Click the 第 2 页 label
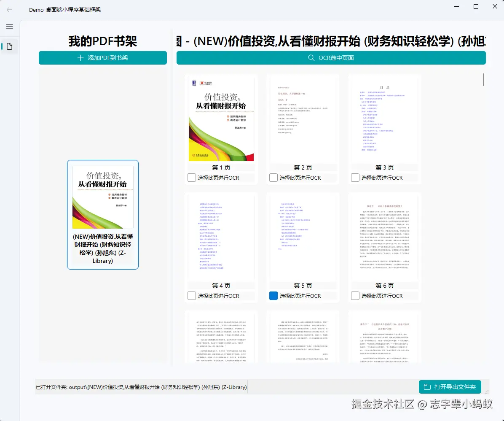The width and height of the screenshot is (504, 421). (303, 167)
